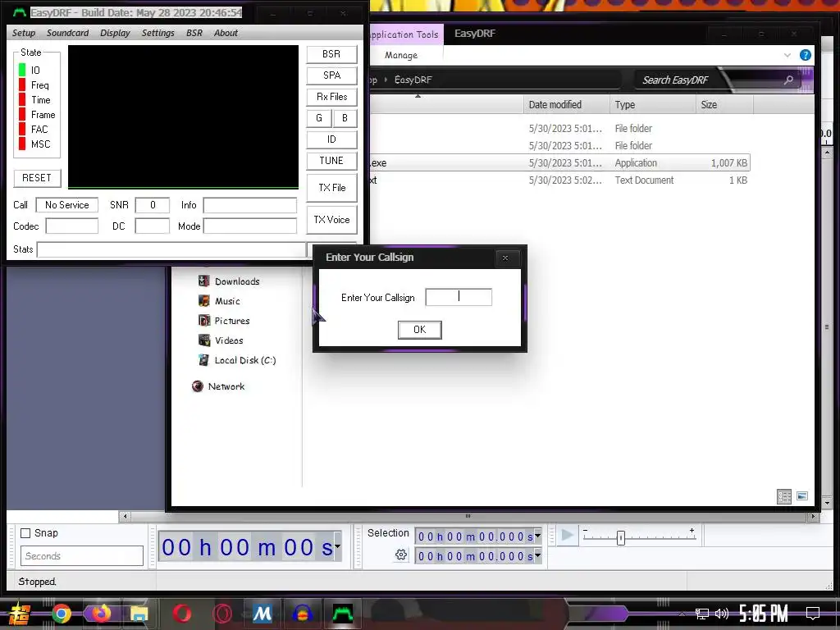840x630 pixels.
Task: Click the B button
Action: pyautogui.click(x=345, y=118)
